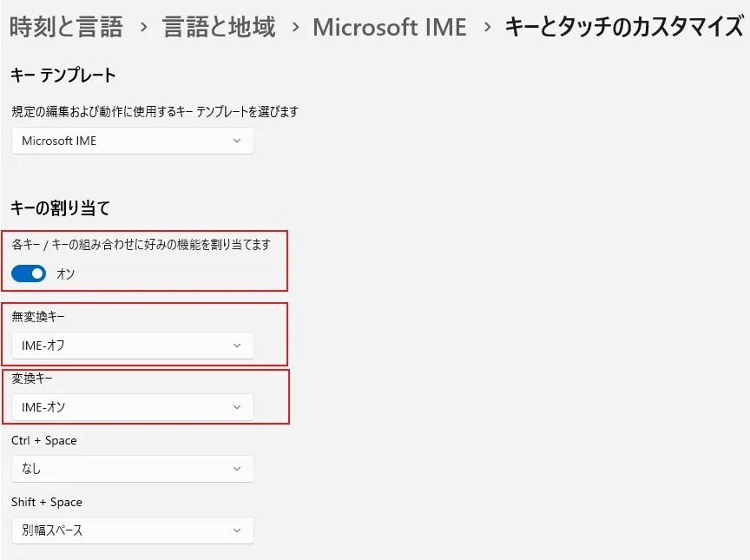
Task: Return to Microsoft IME breadcrumb page
Action: point(389,28)
